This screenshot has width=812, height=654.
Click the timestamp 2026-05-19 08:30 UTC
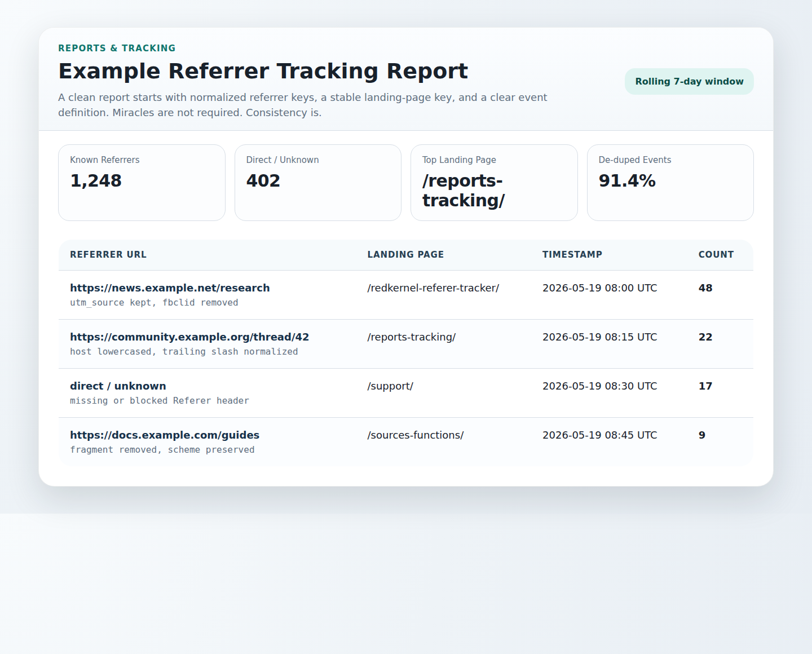pos(600,386)
